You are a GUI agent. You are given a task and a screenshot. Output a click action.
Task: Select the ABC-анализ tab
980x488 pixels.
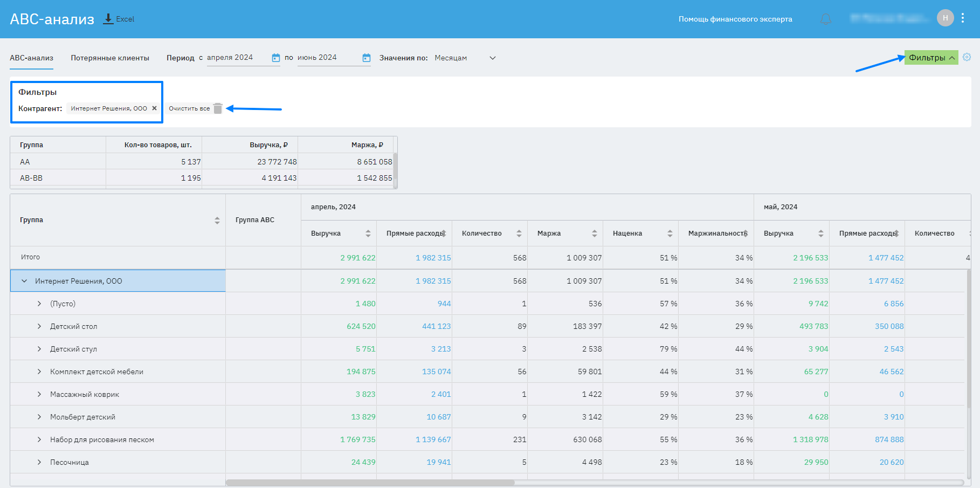pyautogui.click(x=31, y=58)
